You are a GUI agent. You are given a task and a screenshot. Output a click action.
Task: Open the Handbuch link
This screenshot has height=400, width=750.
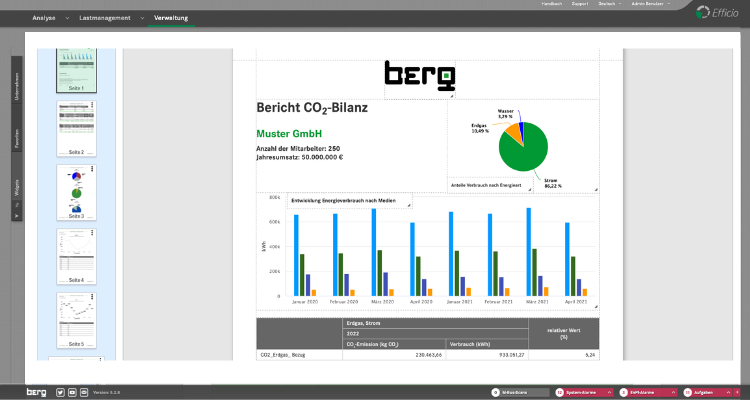coord(551,4)
